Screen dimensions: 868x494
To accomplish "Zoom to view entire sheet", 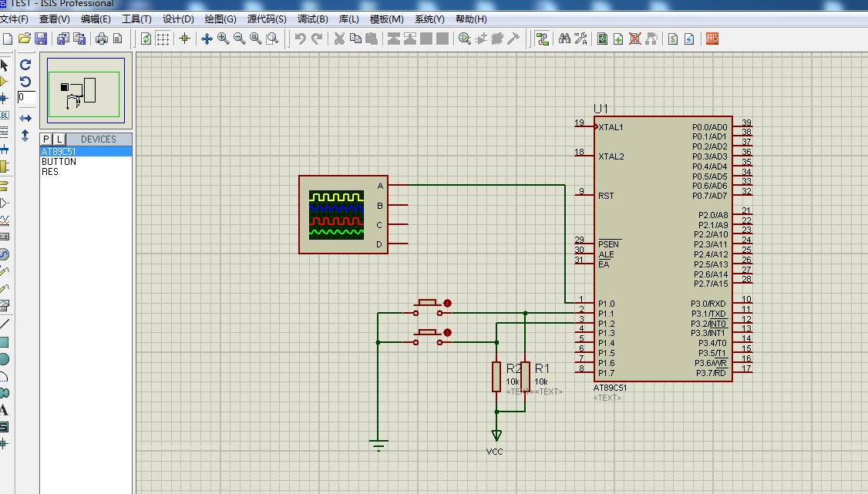I will [x=255, y=39].
